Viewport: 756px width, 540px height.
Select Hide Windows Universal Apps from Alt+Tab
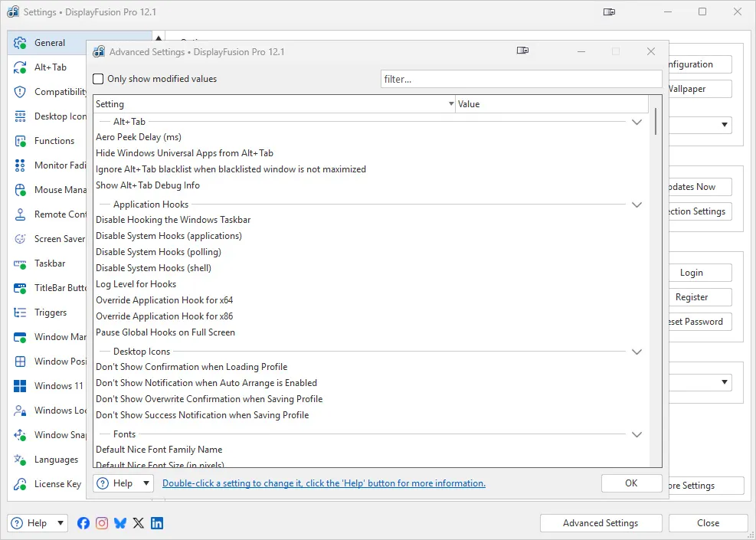pos(371,153)
